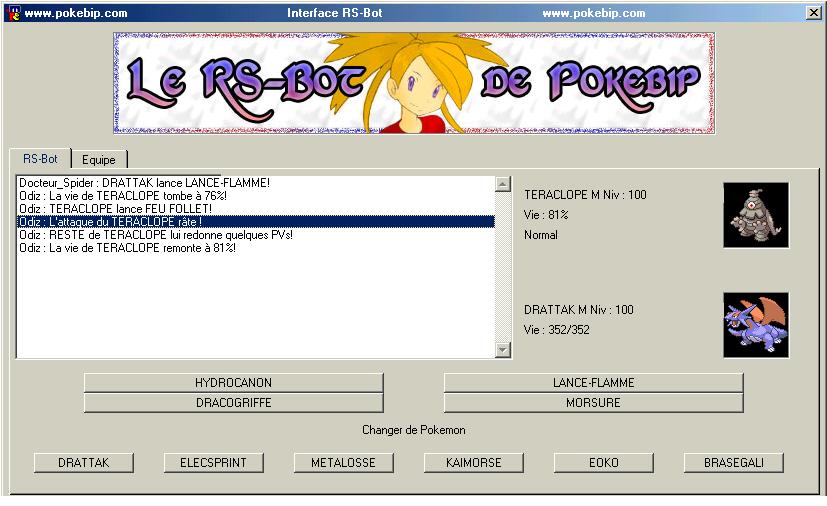Bring out BRASEGALI
The image size is (827, 506).
734,463
